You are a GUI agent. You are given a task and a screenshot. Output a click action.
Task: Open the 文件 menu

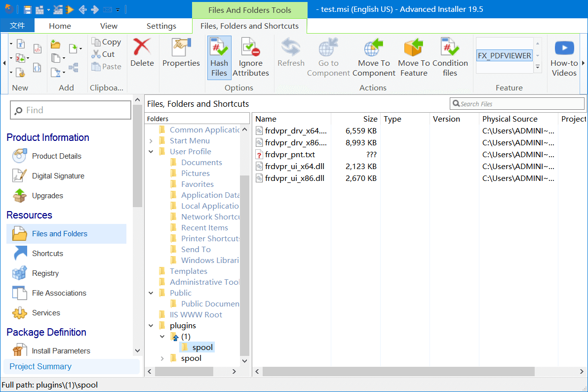[x=17, y=26]
